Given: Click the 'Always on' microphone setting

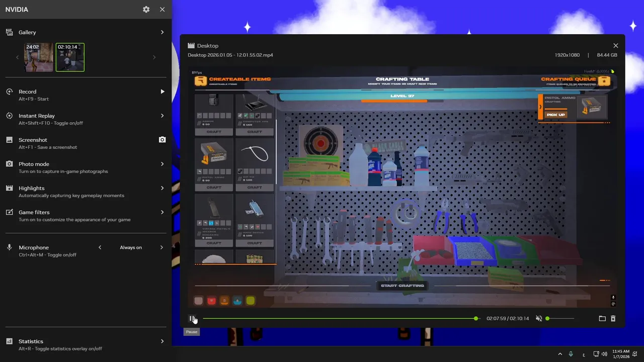Looking at the screenshot, I should pos(131,247).
